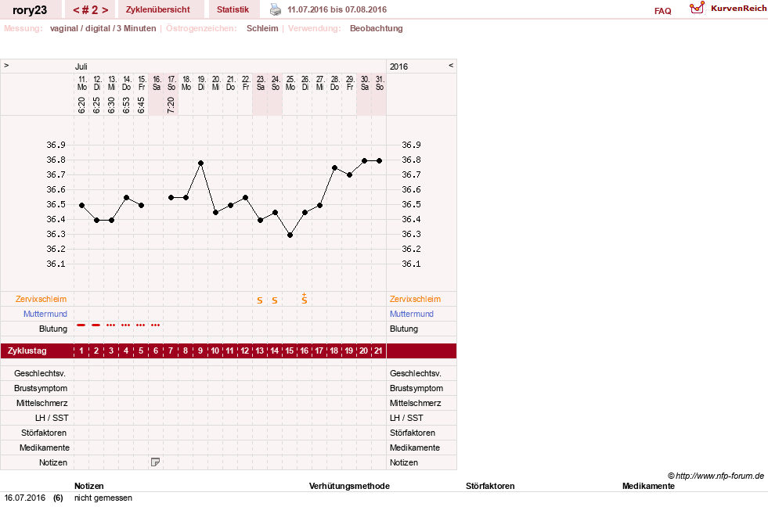Click the S mucus symbol on day 13

click(x=260, y=300)
